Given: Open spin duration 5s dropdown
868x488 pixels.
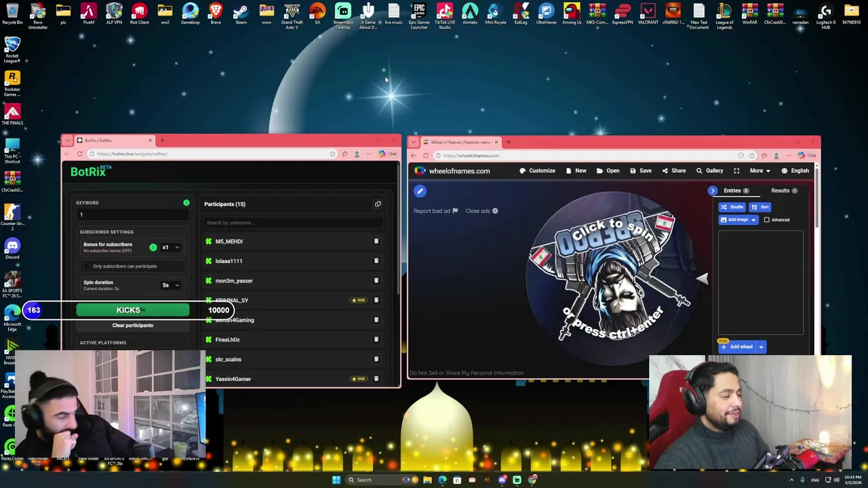Looking at the screenshot, I should [170, 285].
